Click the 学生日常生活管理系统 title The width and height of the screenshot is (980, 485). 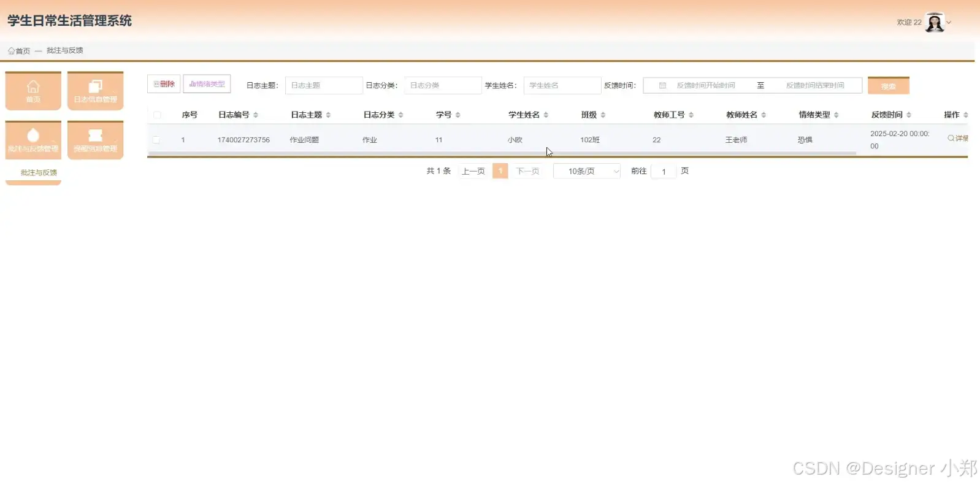pyautogui.click(x=69, y=21)
